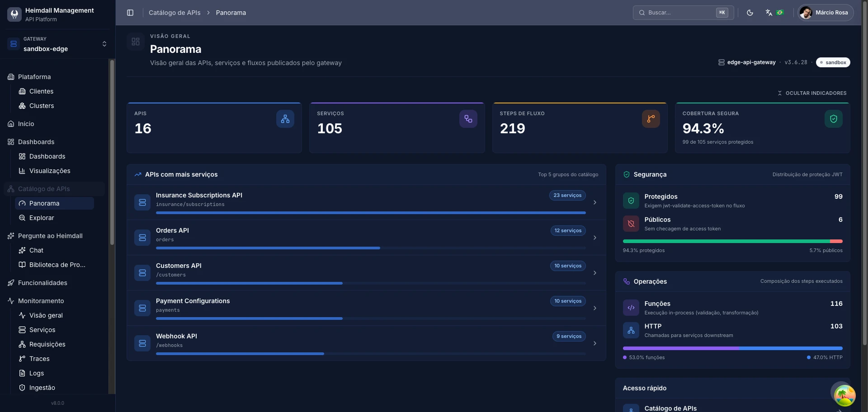The height and width of the screenshot is (412, 868).
Task: Open Visão geral under Monitoramento
Action: point(54,315)
